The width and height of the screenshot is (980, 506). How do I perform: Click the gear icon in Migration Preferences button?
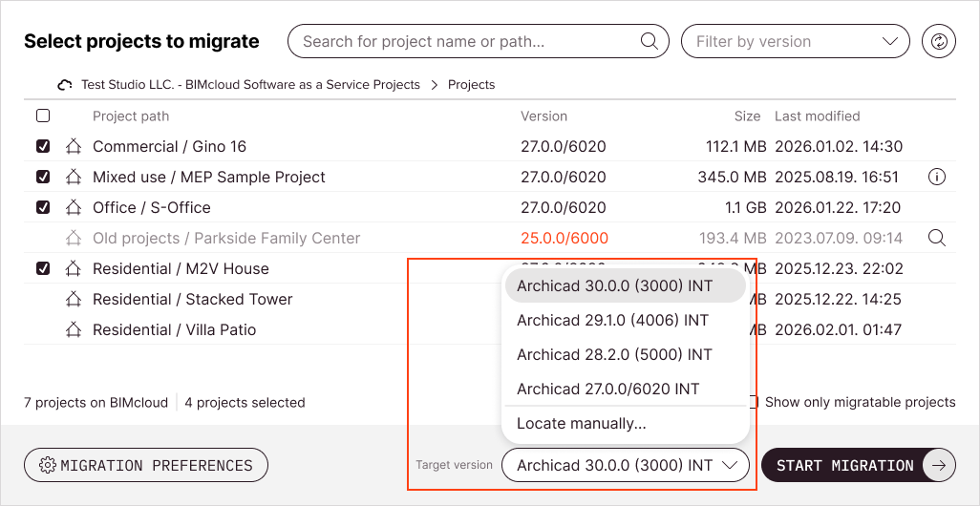48,465
